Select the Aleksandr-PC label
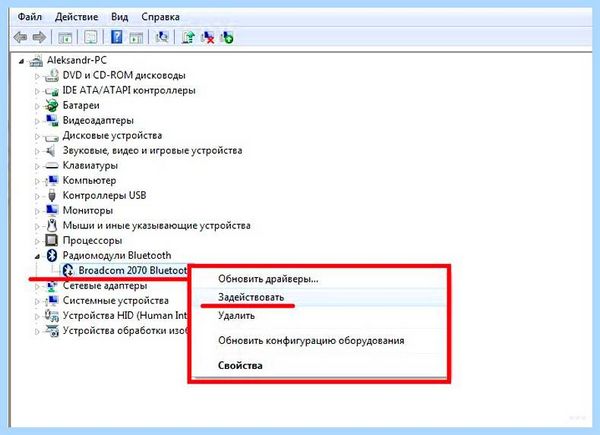This screenshot has width=600, height=435. pyautogui.click(x=77, y=60)
